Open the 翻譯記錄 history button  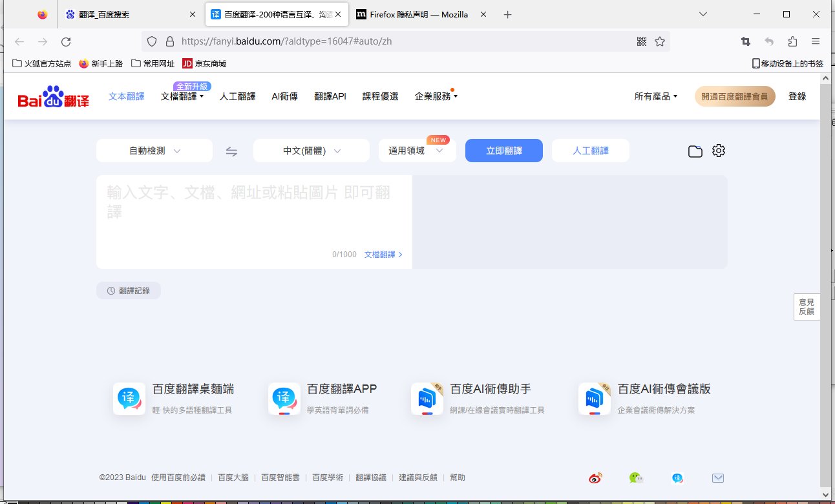point(129,291)
